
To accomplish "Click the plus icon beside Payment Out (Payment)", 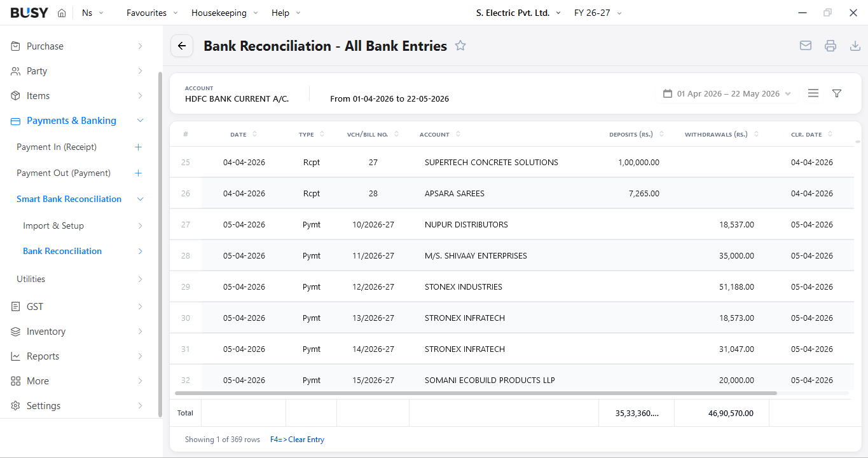I will pos(139,173).
